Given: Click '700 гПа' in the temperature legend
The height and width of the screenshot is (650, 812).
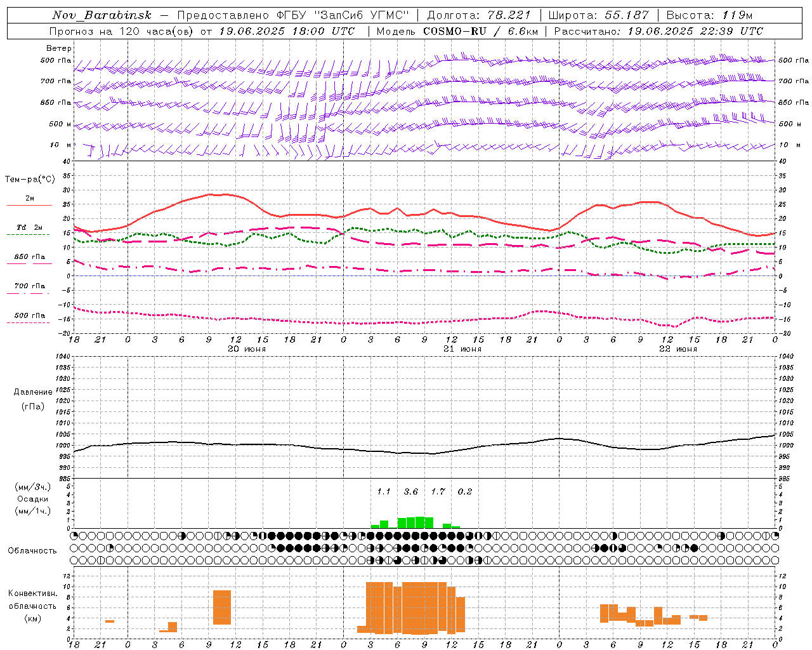Looking at the screenshot, I should (30, 286).
